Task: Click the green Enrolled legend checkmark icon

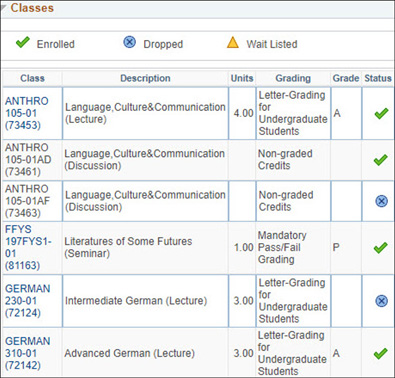Action: 23,43
